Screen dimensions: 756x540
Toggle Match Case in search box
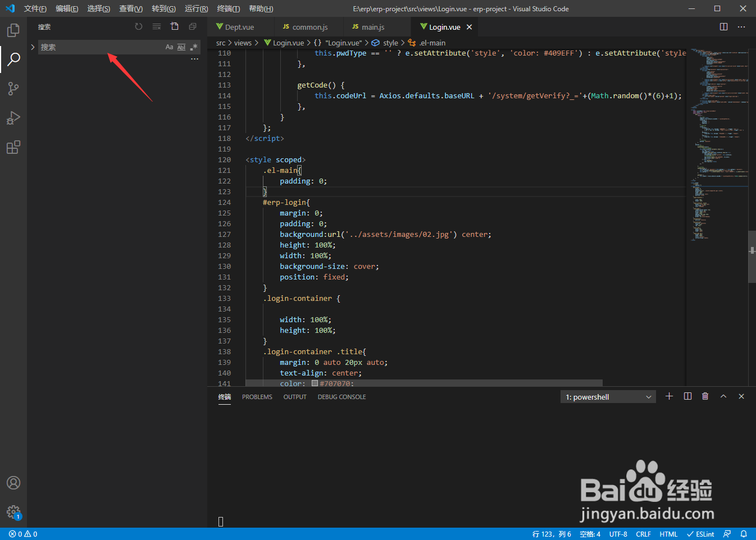169,47
